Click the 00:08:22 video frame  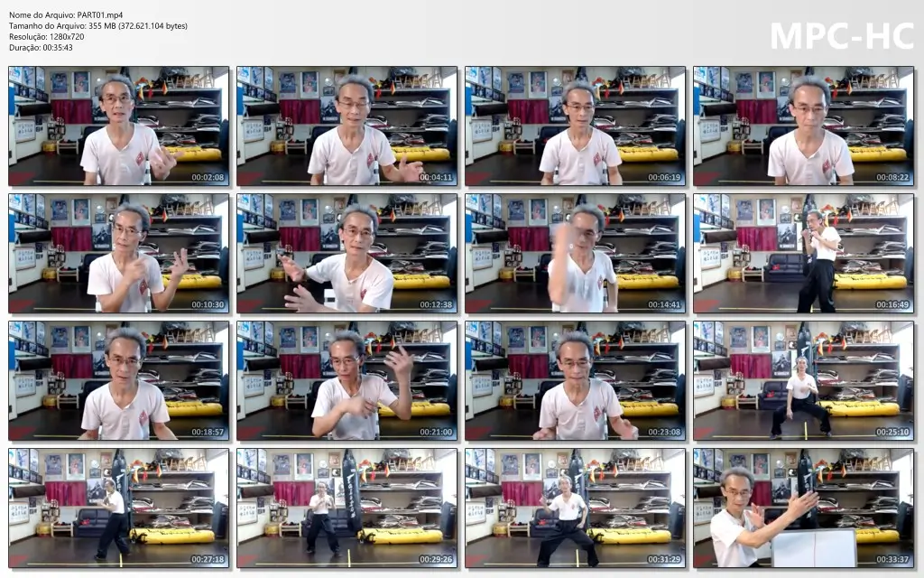click(803, 126)
